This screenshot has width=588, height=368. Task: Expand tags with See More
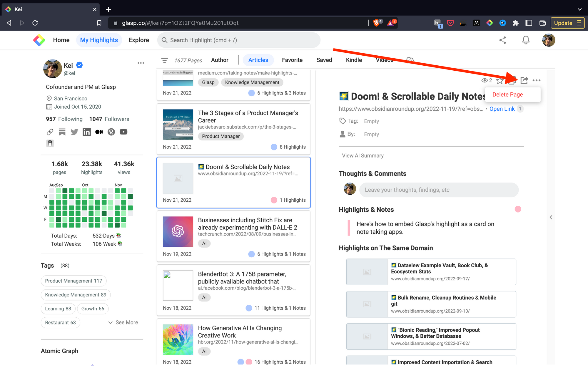pos(123,322)
